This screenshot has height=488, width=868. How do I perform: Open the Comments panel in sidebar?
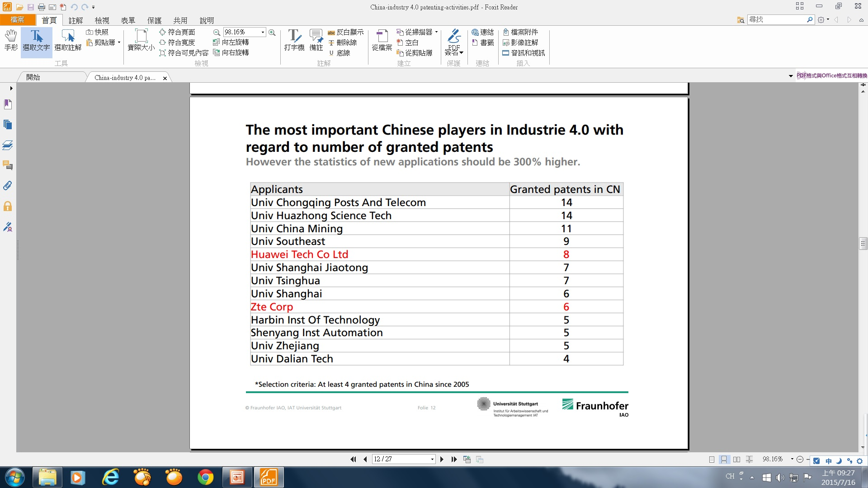pyautogui.click(x=8, y=165)
